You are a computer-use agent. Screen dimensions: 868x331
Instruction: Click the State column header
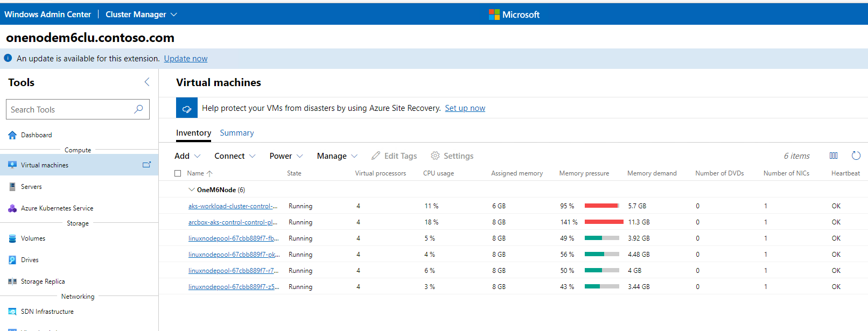coord(294,173)
